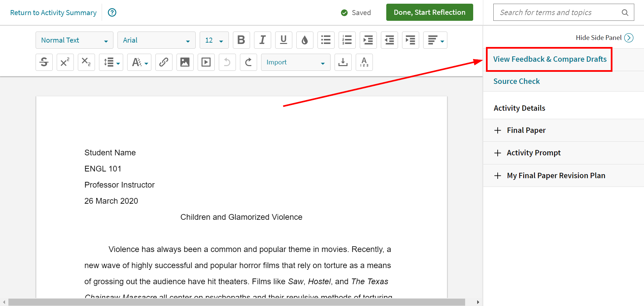Viewport: 644px width, 306px height.
Task: Undo the last change
Action: pyautogui.click(x=227, y=62)
